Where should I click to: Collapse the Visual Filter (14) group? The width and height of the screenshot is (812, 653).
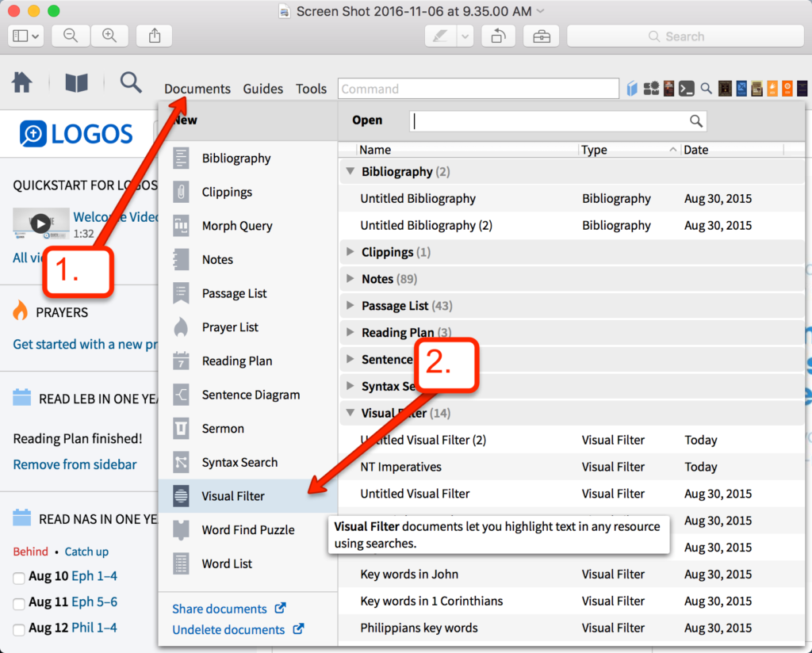(350, 413)
